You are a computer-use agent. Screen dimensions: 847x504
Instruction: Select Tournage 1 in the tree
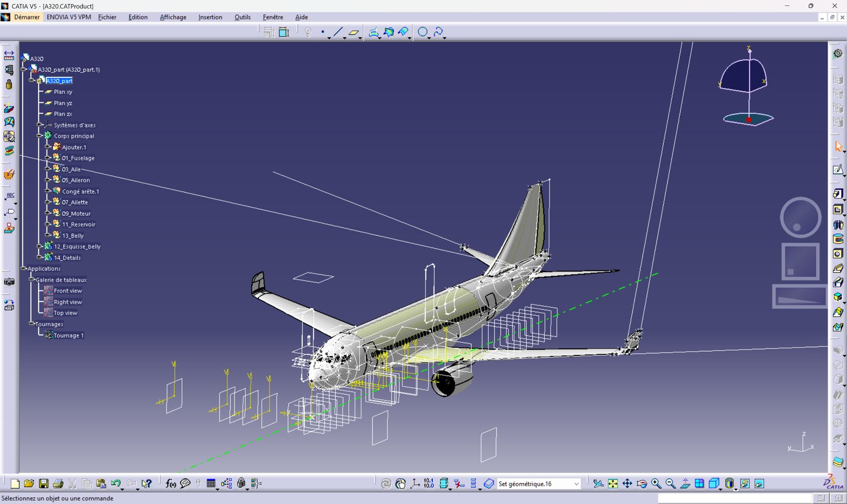[x=68, y=335]
